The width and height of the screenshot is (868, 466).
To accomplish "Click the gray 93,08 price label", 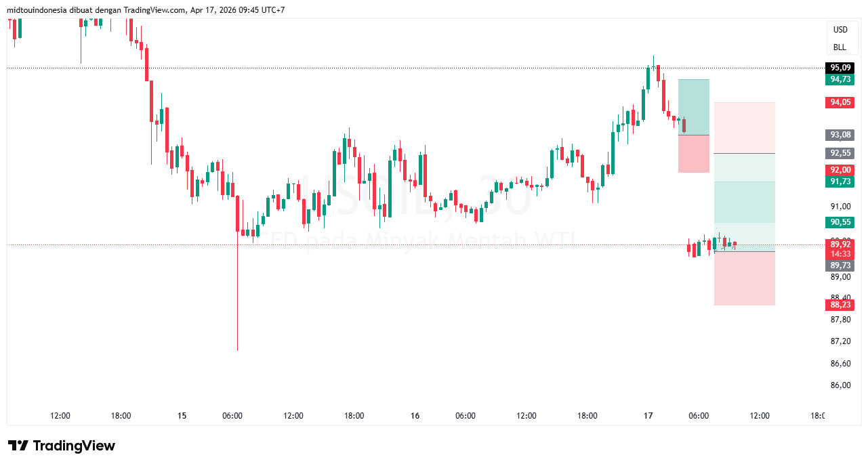I will click(x=840, y=135).
